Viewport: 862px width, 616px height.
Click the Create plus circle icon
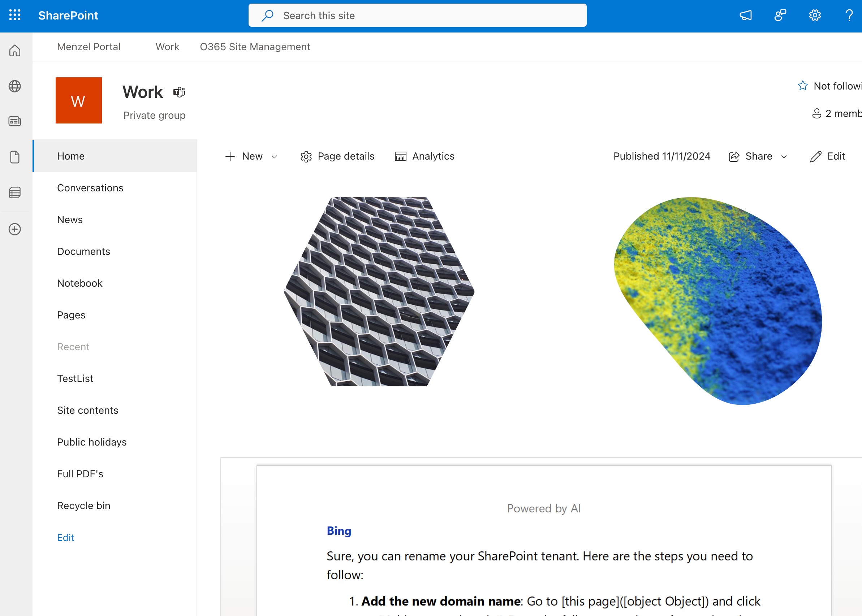[x=15, y=229]
